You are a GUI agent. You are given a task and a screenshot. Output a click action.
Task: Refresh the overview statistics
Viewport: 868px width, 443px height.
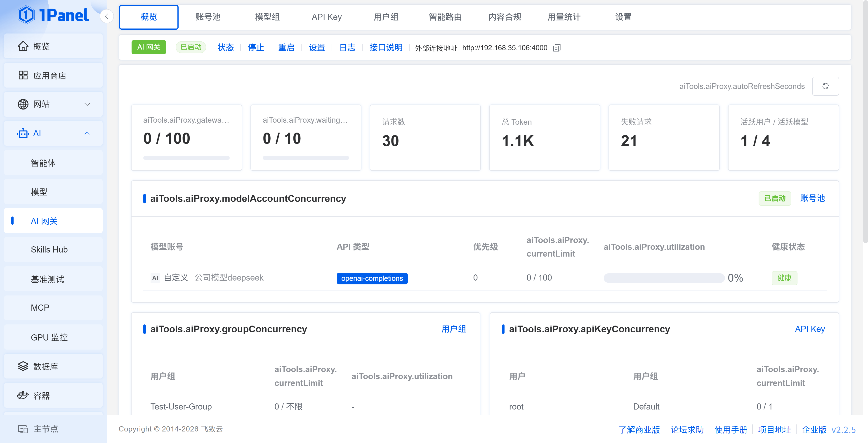coord(825,86)
